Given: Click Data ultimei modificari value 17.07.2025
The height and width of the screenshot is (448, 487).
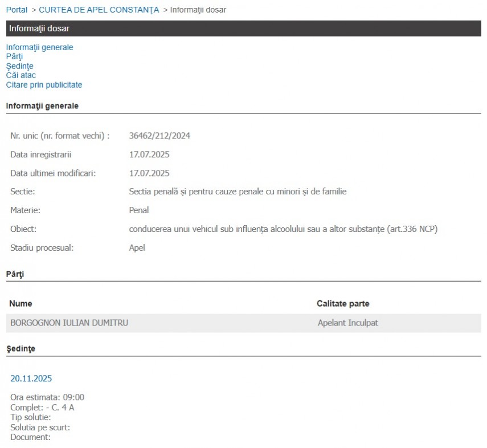Looking at the screenshot, I should tap(149, 173).
